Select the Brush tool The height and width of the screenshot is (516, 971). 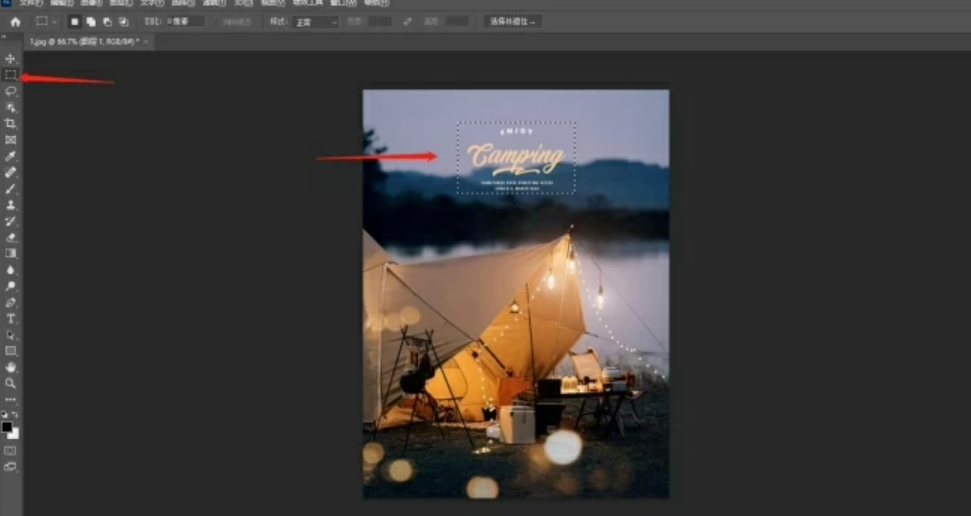[11, 189]
